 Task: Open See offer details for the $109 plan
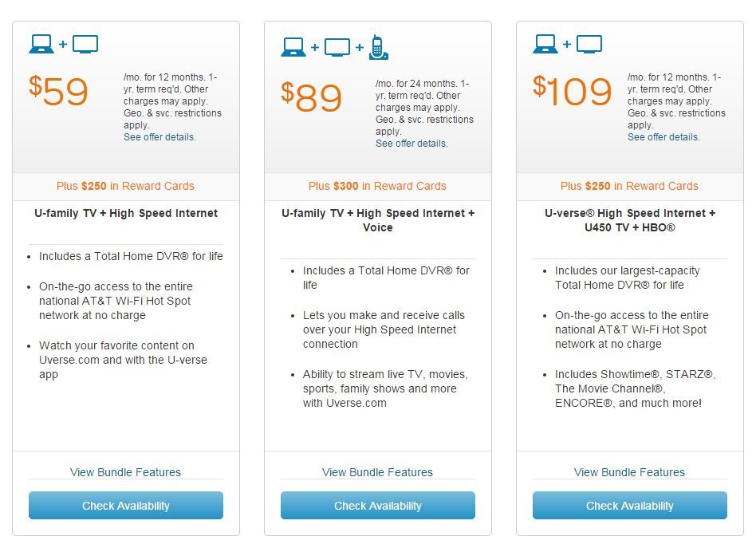tap(663, 137)
